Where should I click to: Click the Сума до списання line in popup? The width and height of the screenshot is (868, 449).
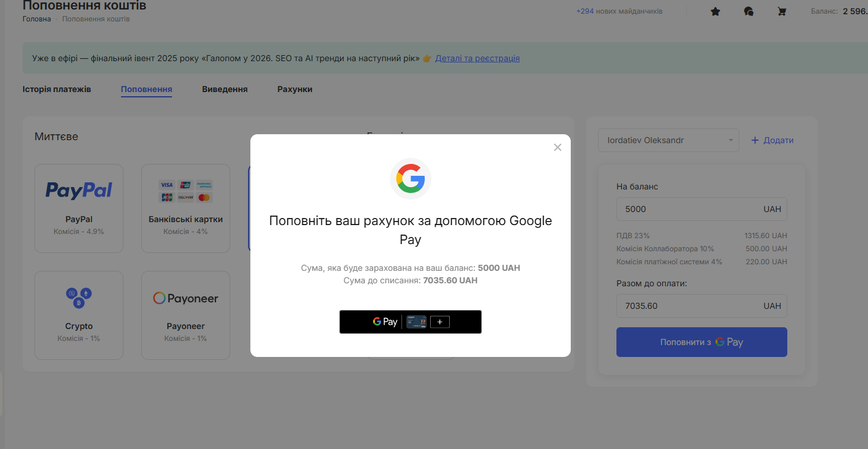pos(411,280)
